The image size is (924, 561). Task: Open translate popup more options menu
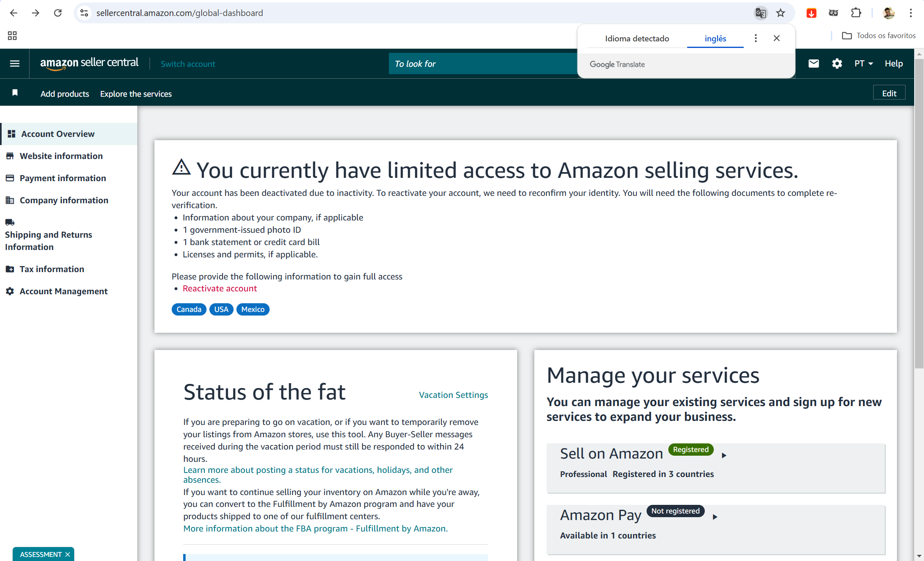coord(756,38)
